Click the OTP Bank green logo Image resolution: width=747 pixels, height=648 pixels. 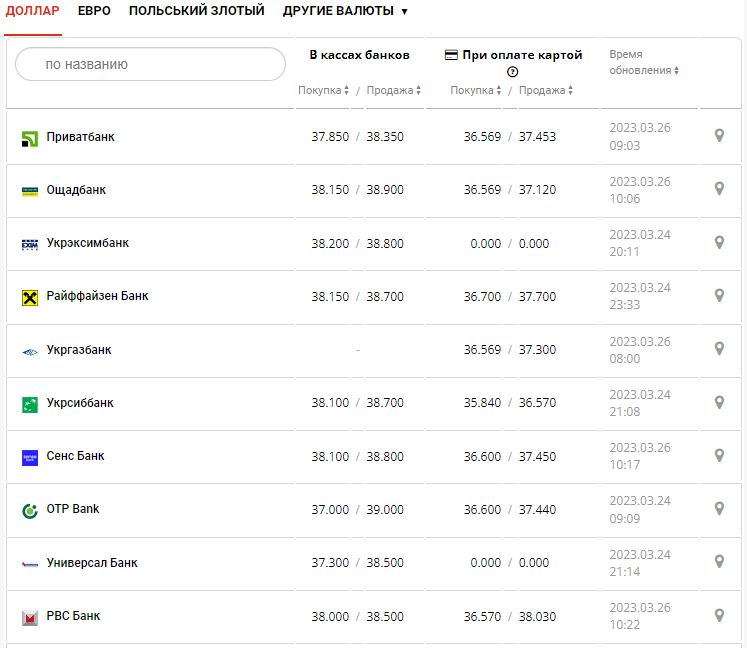pyautogui.click(x=30, y=510)
